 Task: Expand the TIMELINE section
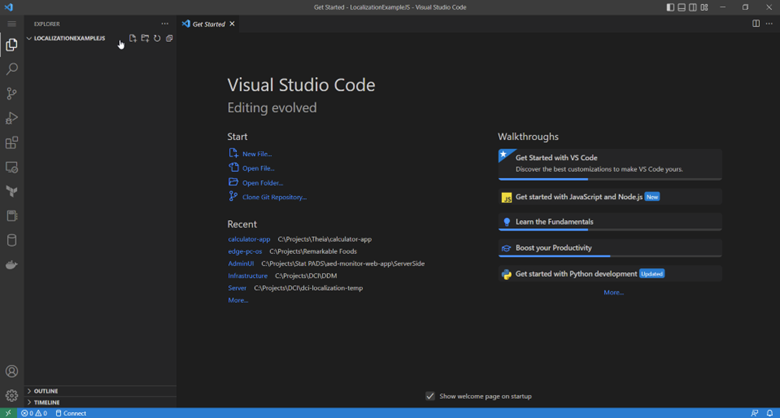(x=100, y=402)
